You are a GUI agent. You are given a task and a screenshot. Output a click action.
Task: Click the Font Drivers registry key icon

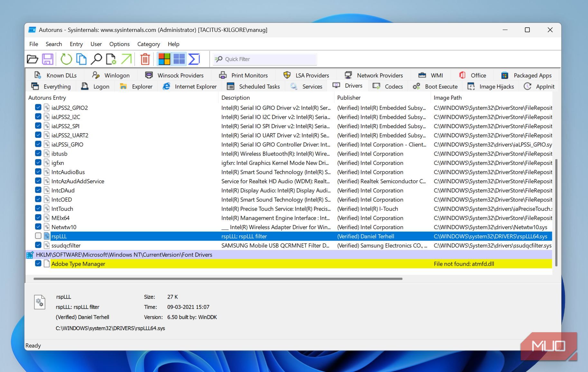(x=30, y=255)
